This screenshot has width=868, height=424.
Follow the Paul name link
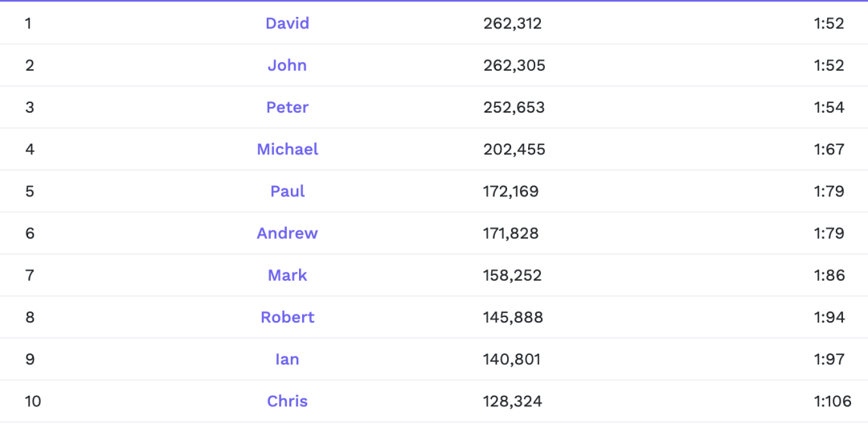coord(287,191)
